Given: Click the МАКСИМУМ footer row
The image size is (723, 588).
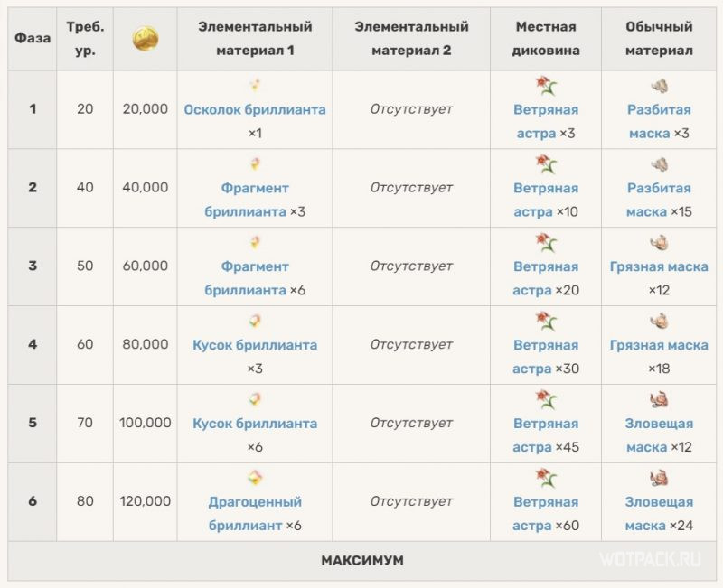Looking at the screenshot, I should click(x=362, y=561).
